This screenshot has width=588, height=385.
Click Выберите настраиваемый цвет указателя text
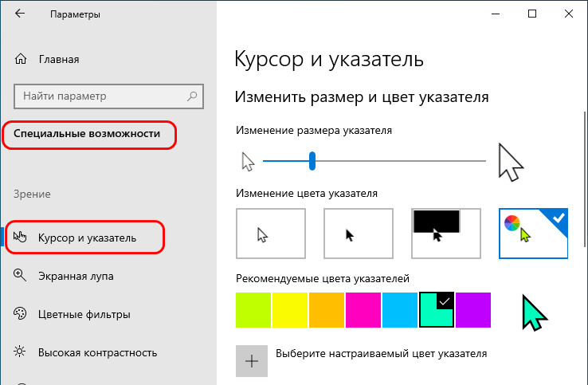click(381, 352)
